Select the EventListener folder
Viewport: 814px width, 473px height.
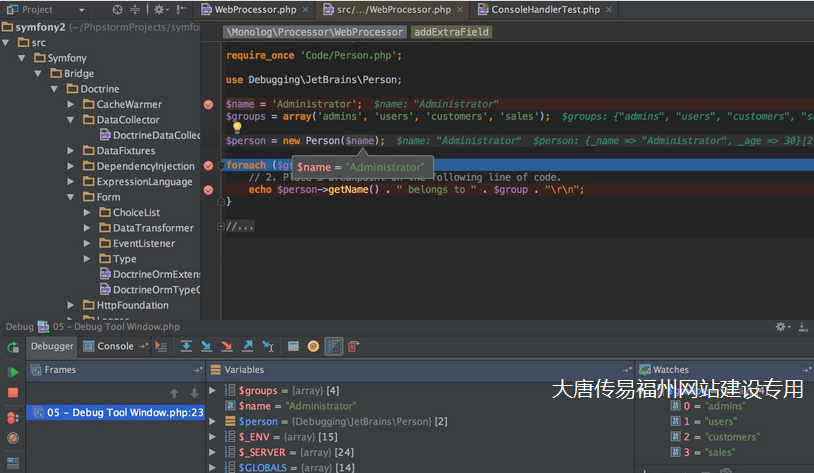pyautogui.click(x=138, y=244)
